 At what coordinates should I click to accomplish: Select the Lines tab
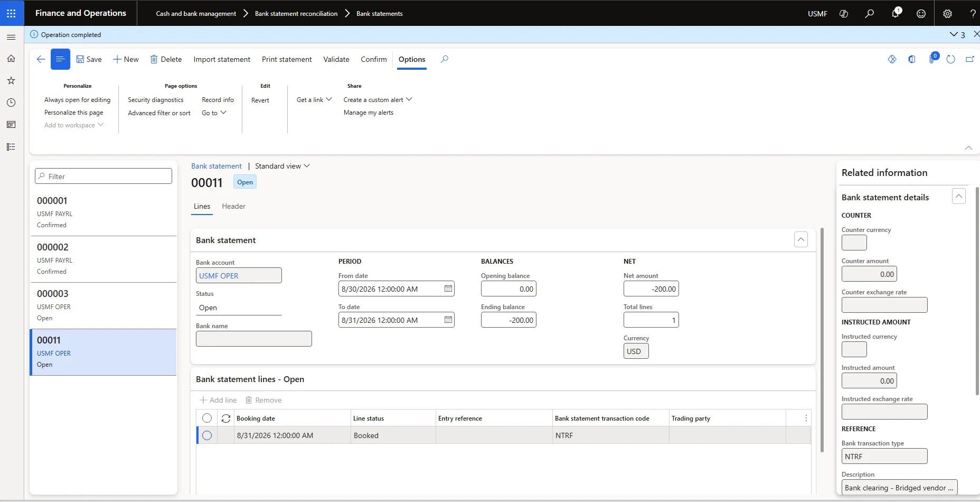(x=202, y=206)
